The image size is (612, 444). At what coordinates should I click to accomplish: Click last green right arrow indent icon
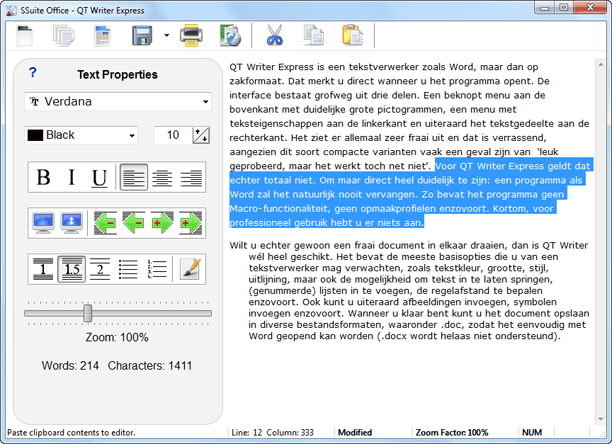click(191, 223)
